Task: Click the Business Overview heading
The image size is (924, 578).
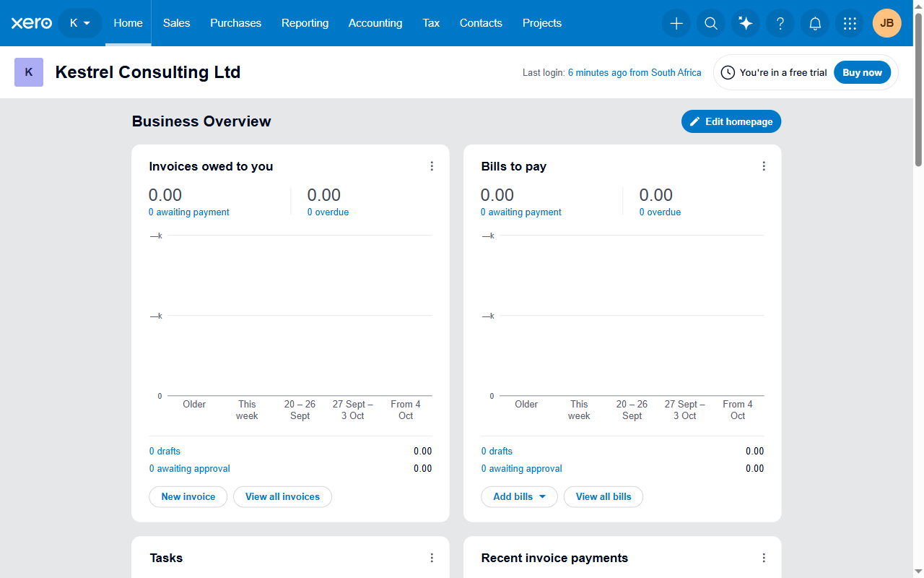Action: pos(201,121)
